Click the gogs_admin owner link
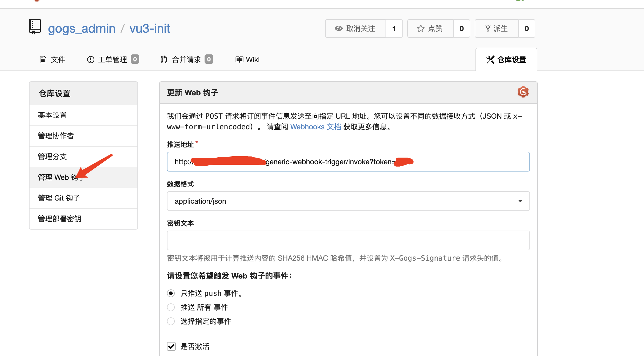 (82, 29)
